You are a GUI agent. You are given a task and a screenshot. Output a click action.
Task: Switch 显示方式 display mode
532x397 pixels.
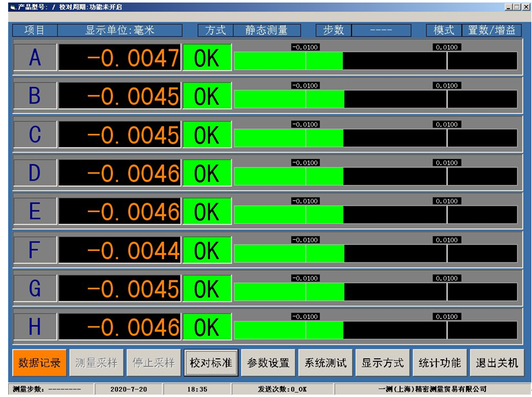[x=382, y=363]
